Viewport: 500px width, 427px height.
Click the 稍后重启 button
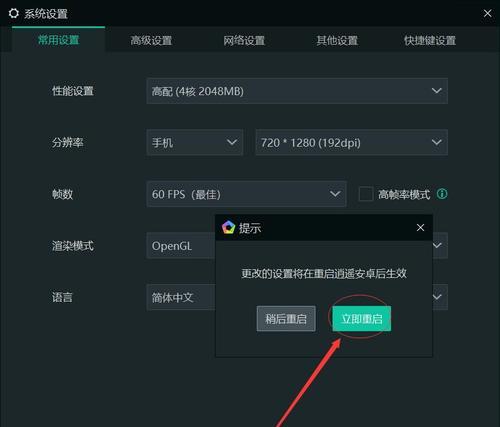pos(286,319)
